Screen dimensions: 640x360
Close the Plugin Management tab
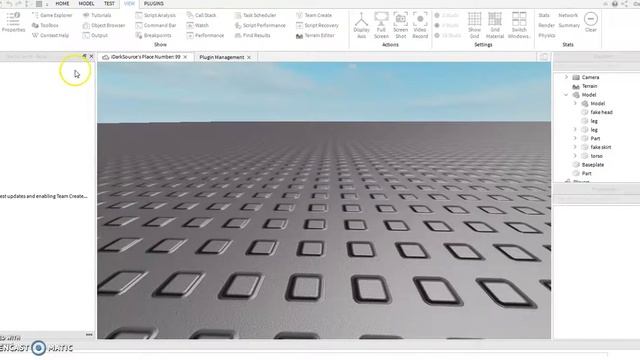point(249,58)
